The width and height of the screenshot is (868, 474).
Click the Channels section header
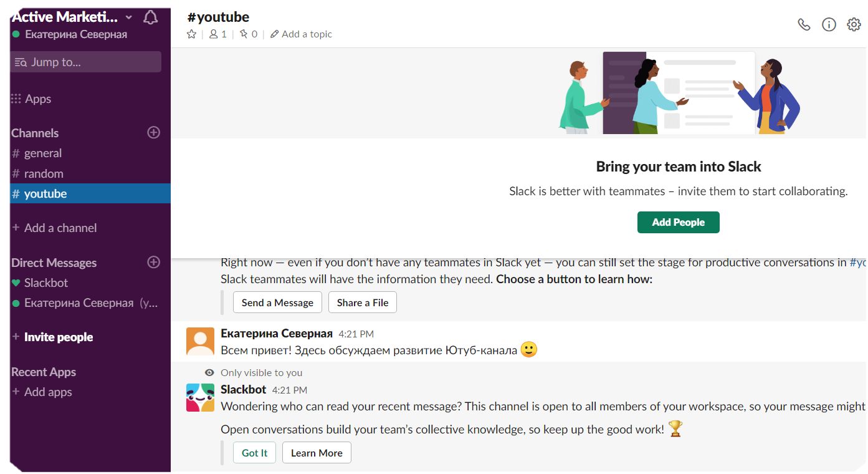[35, 133]
